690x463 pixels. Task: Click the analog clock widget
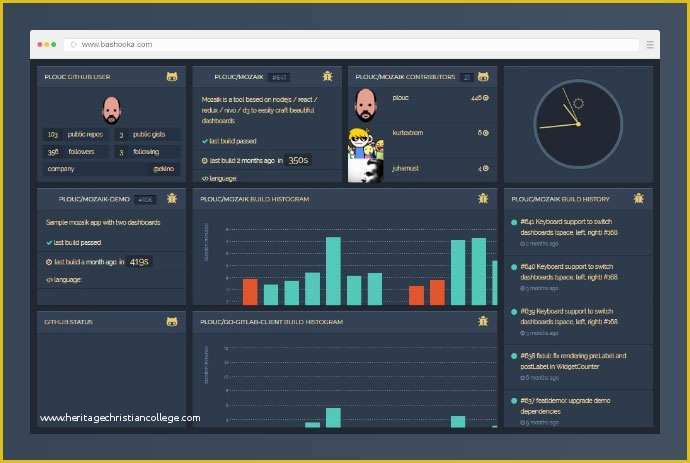click(x=578, y=124)
